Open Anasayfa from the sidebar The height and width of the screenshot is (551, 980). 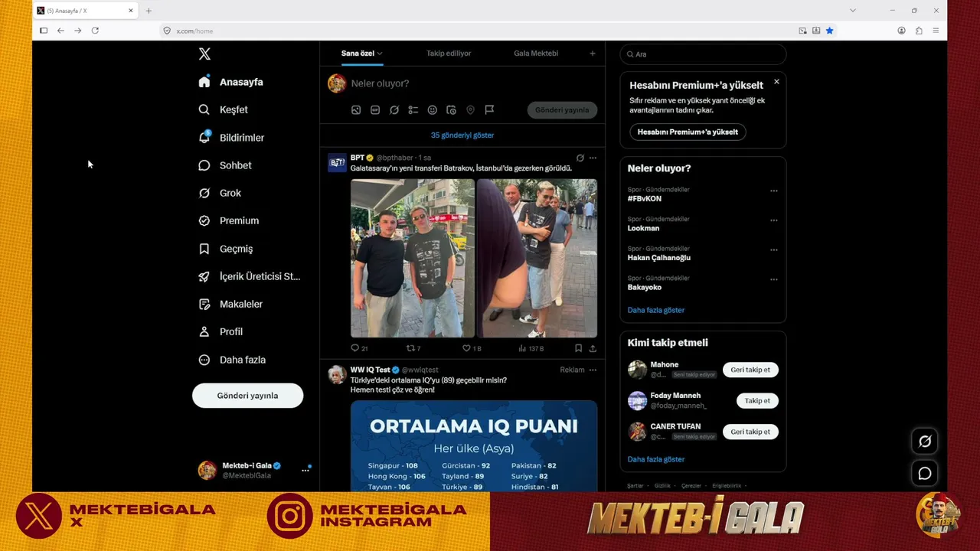(230, 82)
